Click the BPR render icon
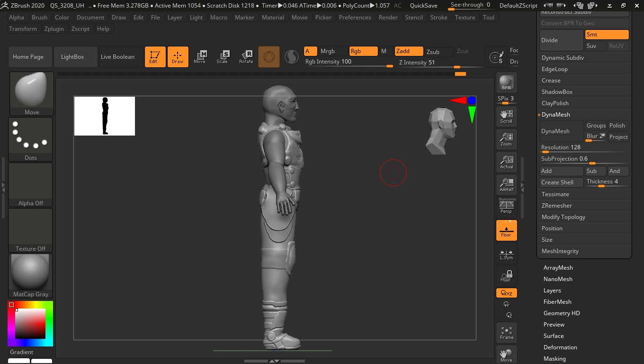The height and width of the screenshot is (364, 644). point(506,83)
